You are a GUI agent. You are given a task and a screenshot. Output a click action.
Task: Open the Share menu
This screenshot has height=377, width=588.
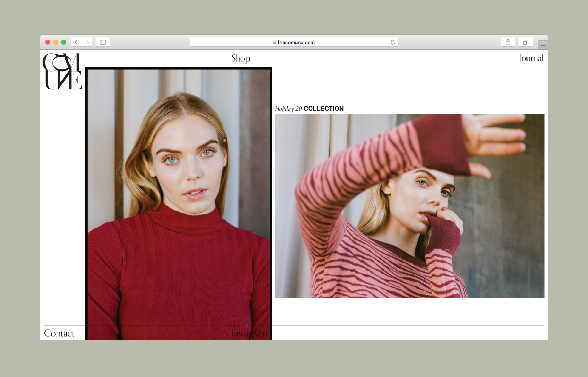[x=508, y=42]
